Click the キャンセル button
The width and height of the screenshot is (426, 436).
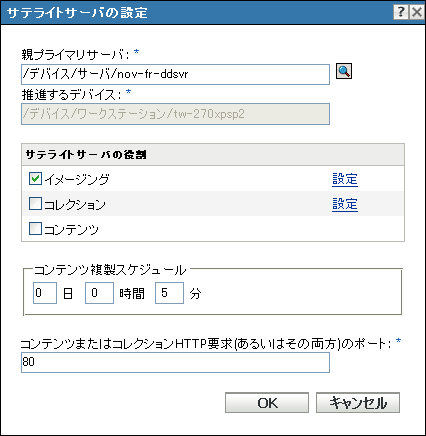click(358, 403)
